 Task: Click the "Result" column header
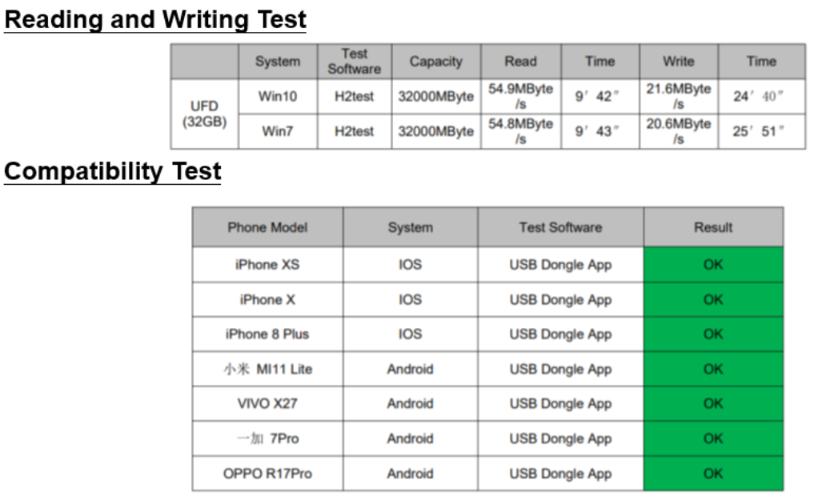tap(713, 227)
